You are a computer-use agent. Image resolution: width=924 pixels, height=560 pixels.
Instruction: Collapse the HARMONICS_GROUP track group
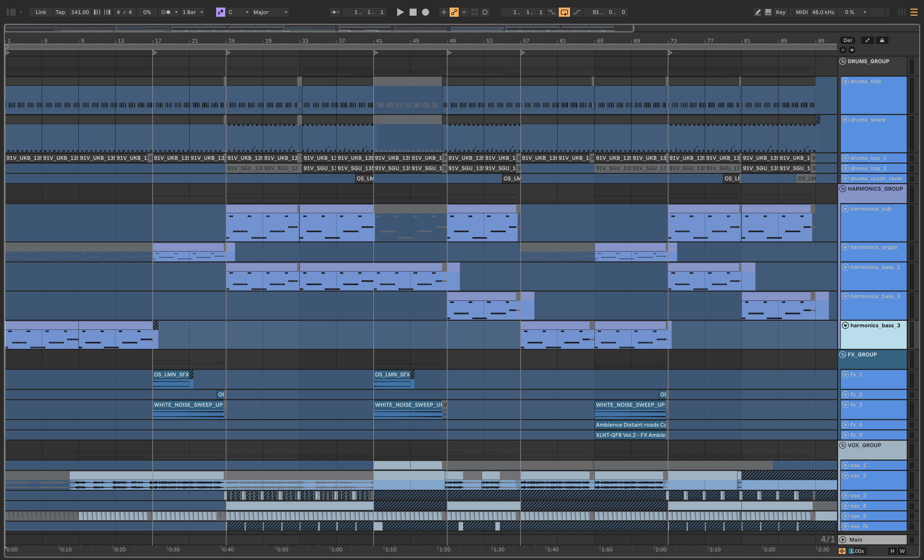pyautogui.click(x=843, y=189)
